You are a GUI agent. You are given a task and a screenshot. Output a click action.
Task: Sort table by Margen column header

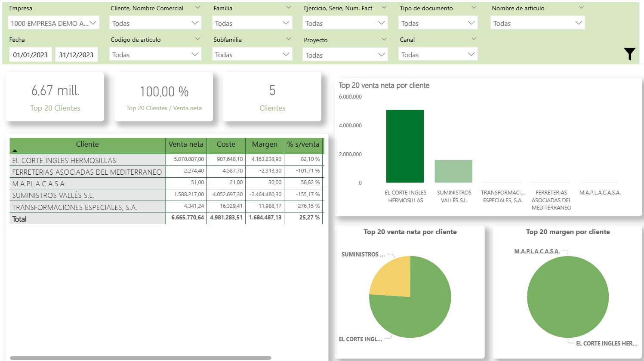[x=265, y=145]
